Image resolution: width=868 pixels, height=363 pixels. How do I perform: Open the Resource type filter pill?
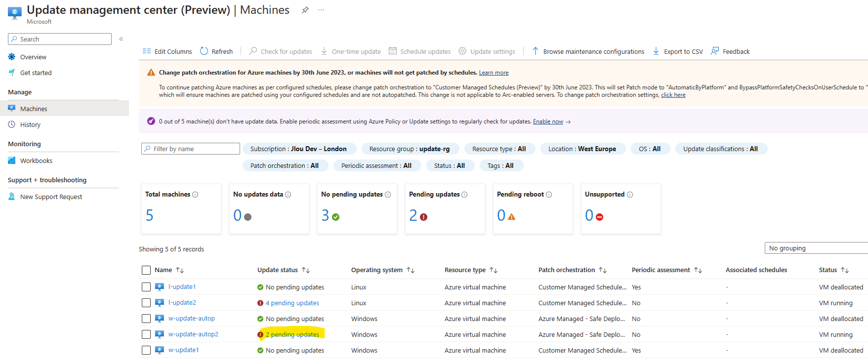tap(499, 149)
